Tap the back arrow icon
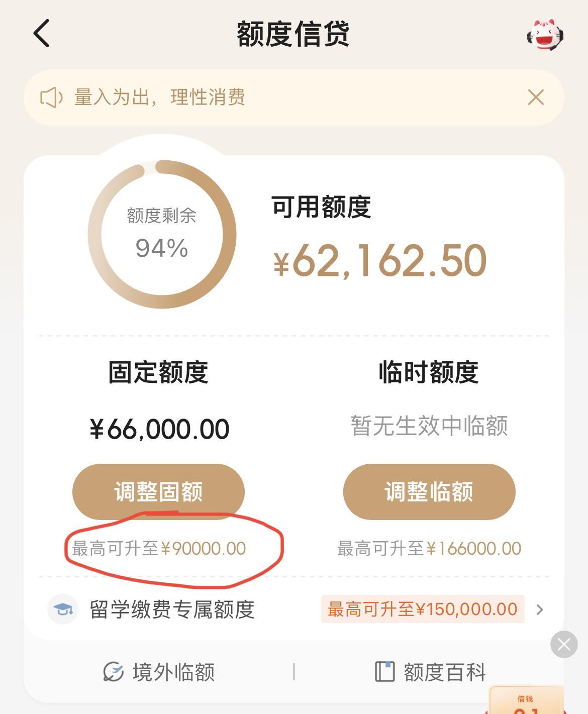 42,33
